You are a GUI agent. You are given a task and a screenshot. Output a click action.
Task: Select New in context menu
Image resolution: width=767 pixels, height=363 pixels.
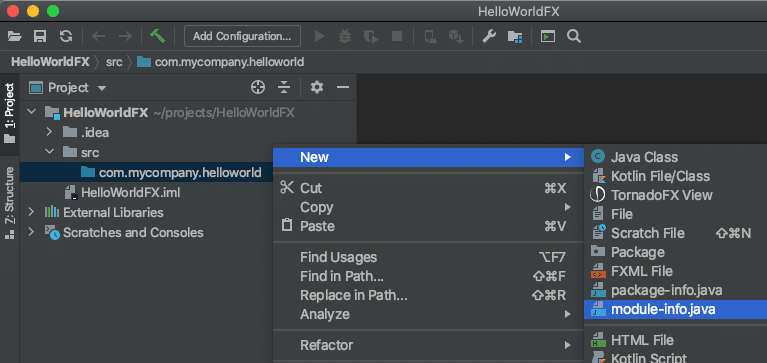tap(428, 157)
